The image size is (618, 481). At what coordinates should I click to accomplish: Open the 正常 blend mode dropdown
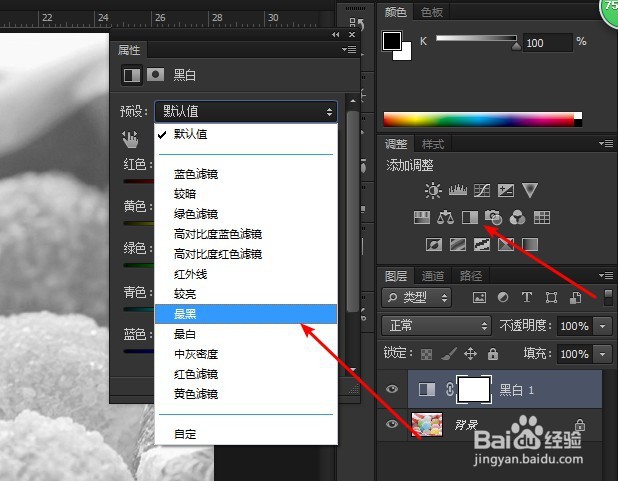[x=436, y=326]
